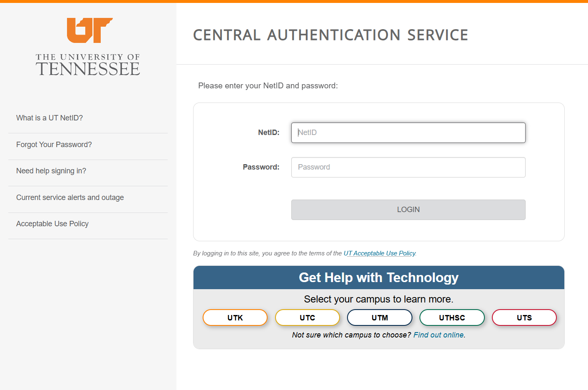Choose the UTK campus button
The image size is (588, 390).
coord(235,317)
